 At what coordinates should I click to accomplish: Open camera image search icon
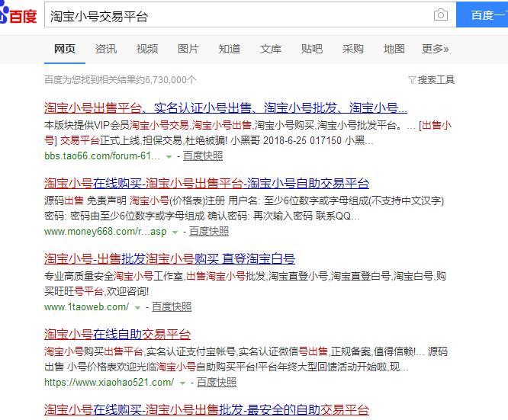click(441, 15)
